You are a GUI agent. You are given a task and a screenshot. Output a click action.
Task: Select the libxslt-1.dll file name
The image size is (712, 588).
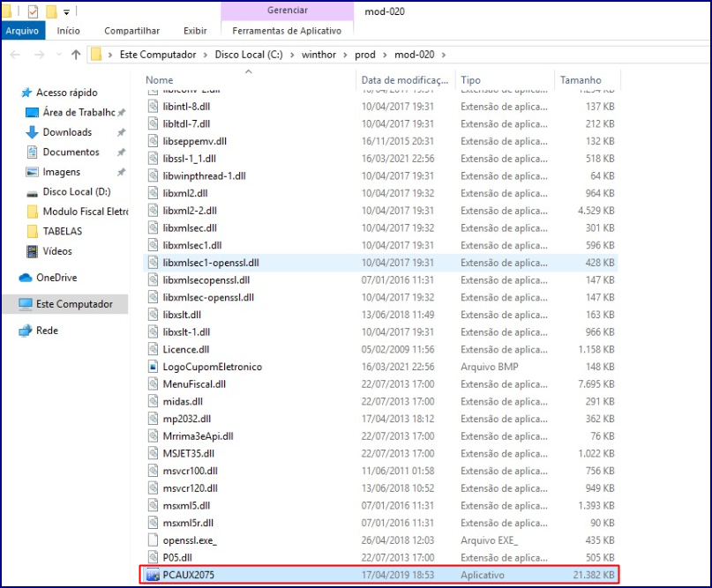click(x=186, y=332)
